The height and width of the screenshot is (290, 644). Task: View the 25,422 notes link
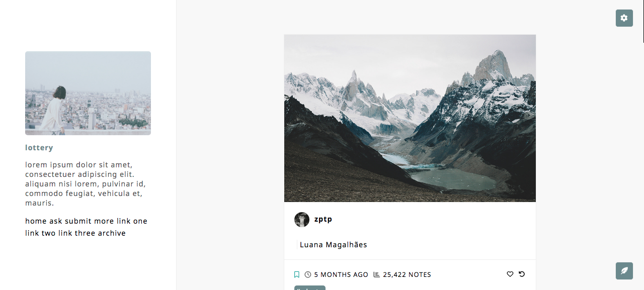(x=407, y=274)
